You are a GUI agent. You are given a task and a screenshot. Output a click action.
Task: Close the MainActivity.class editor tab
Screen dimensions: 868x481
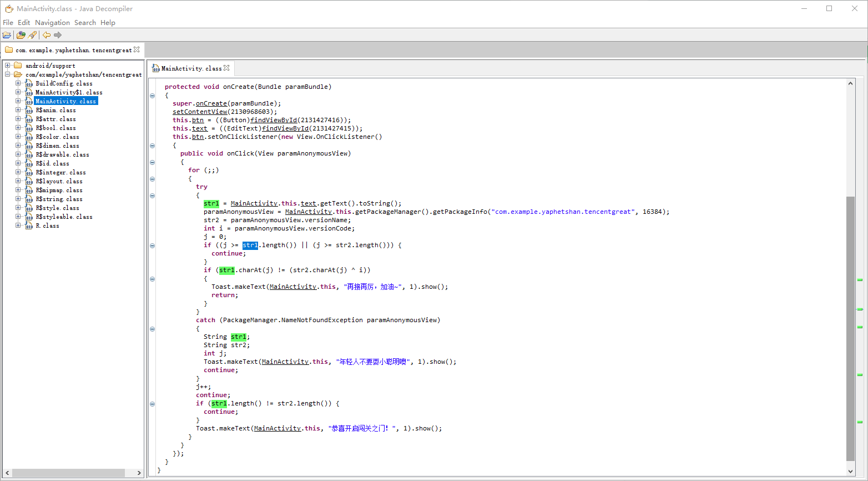tap(226, 68)
